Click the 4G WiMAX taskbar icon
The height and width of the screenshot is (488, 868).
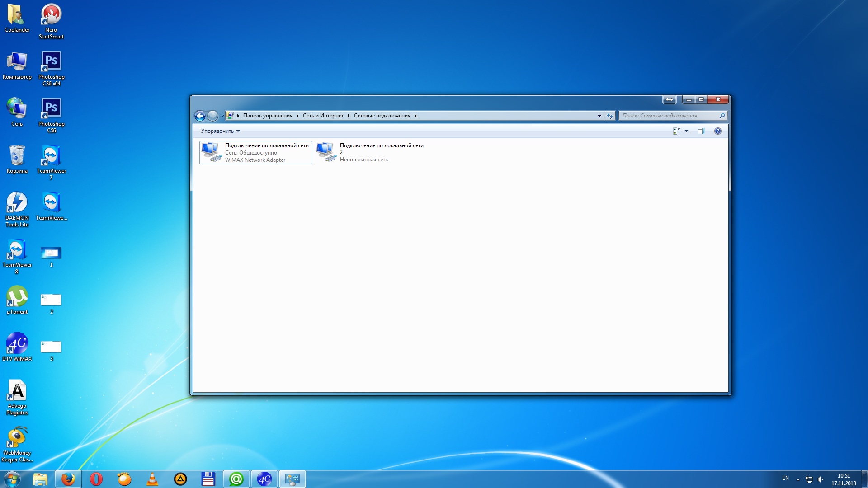click(x=264, y=479)
